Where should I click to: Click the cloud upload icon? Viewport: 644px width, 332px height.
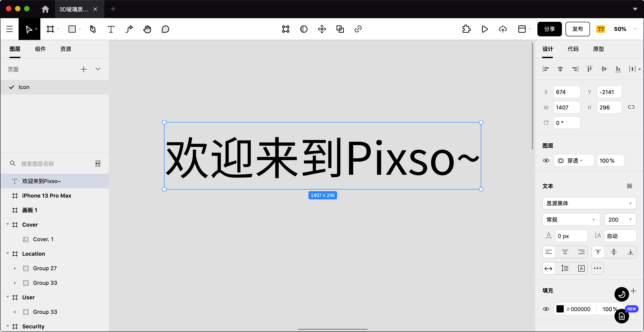tap(503, 29)
